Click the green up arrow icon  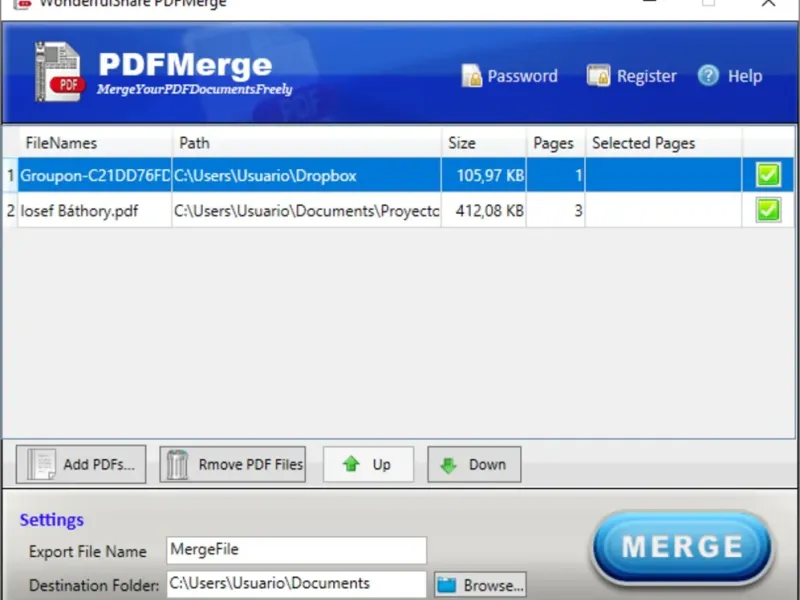click(351, 464)
